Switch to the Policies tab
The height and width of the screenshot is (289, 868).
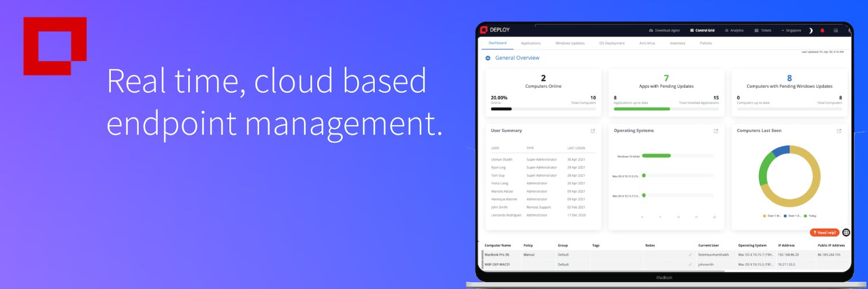coord(706,43)
